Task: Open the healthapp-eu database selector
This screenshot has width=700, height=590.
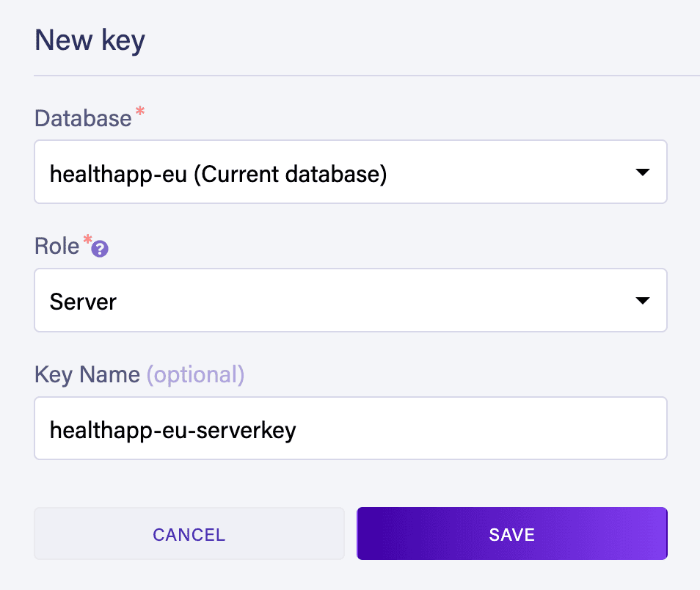Action: coord(350,172)
